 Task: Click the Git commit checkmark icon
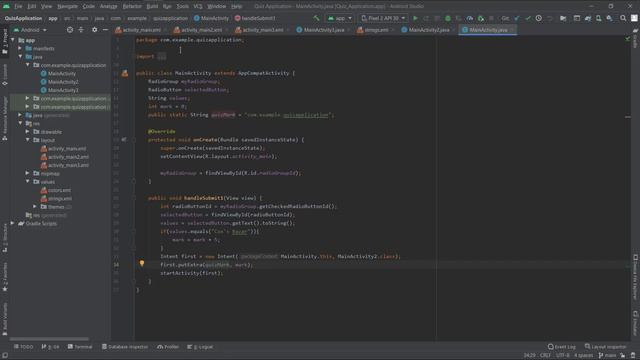pyautogui.click(x=528, y=18)
